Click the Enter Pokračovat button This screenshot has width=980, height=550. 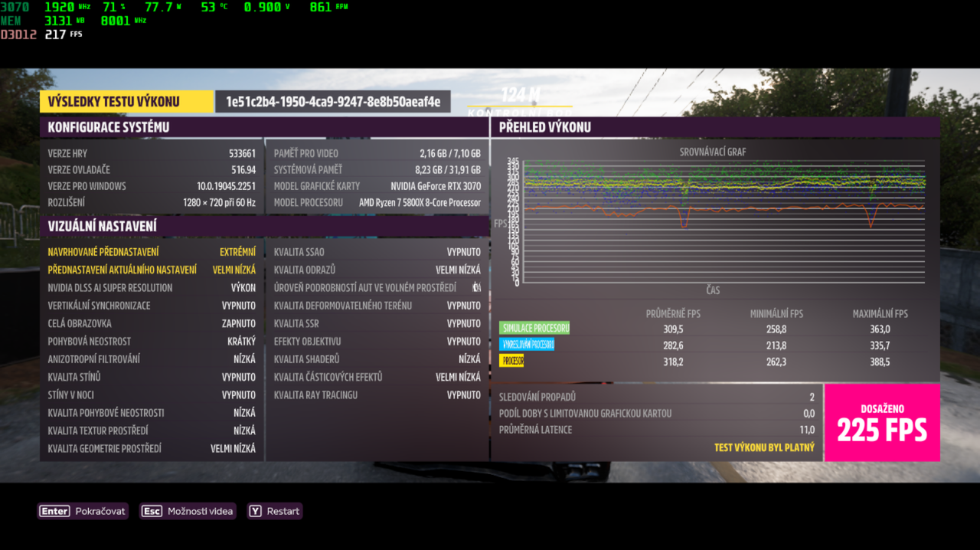point(83,511)
